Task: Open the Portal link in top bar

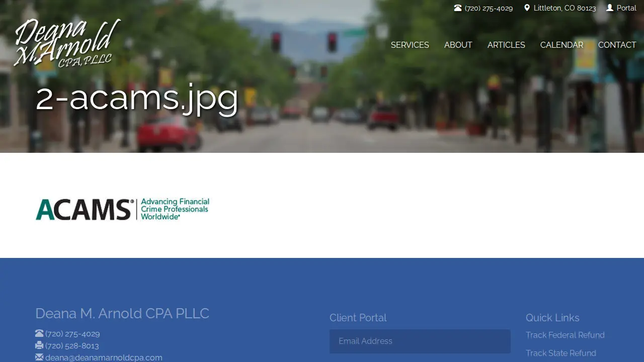Action: [x=626, y=8]
